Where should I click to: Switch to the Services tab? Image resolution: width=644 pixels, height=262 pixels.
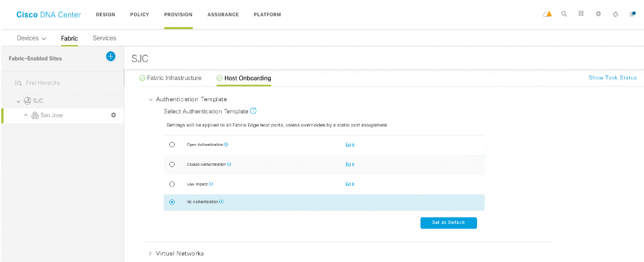104,38
